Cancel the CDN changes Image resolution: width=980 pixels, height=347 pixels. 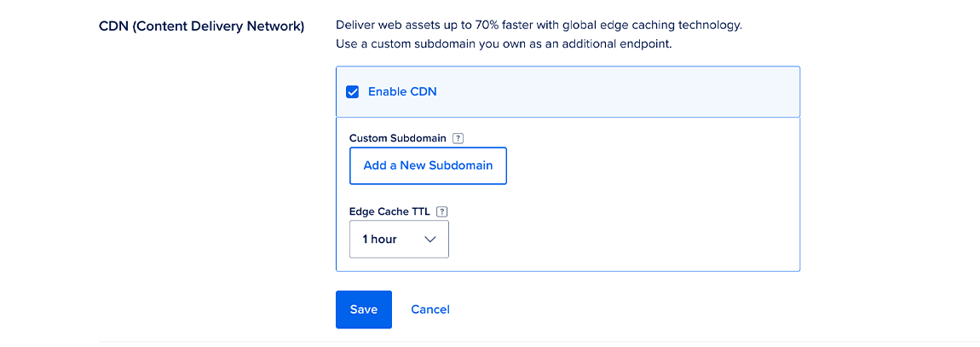pos(429,309)
